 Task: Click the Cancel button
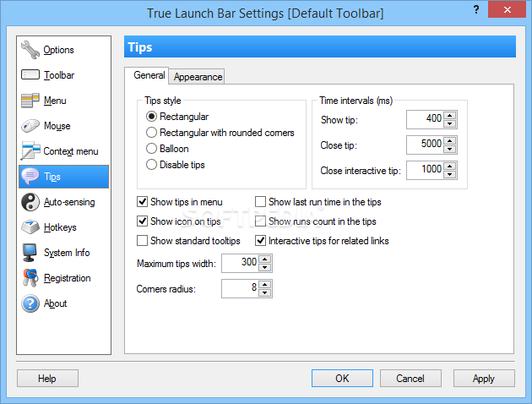pyautogui.click(x=410, y=378)
